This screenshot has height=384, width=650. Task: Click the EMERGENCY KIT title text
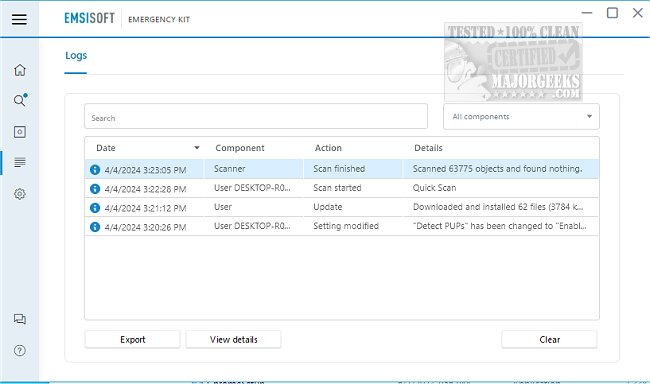[x=159, y=19]
